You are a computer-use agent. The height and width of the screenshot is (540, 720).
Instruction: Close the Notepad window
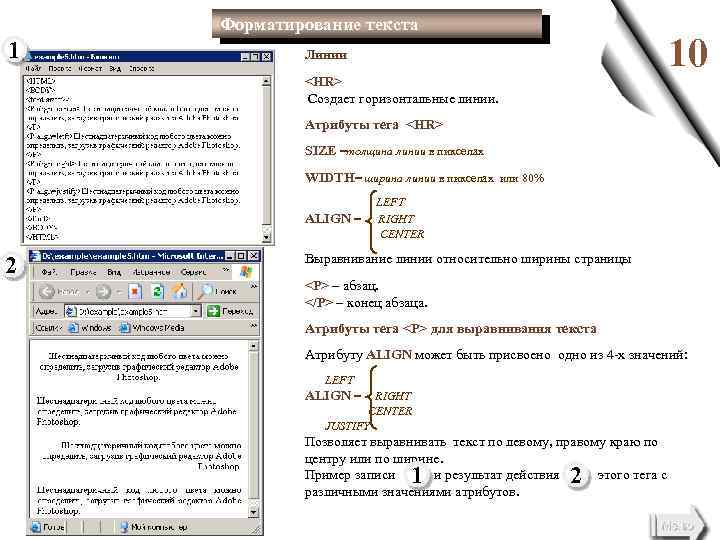(266, 57)
